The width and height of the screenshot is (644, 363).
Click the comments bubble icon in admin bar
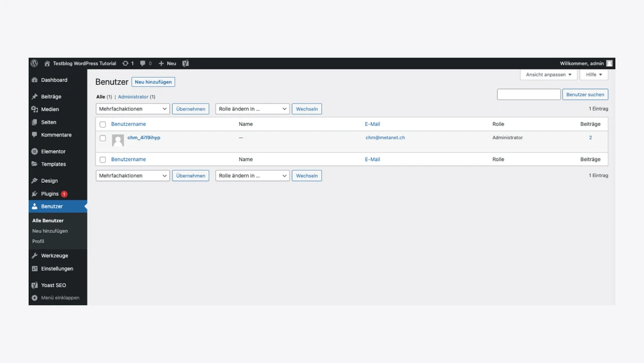[143, 63]
